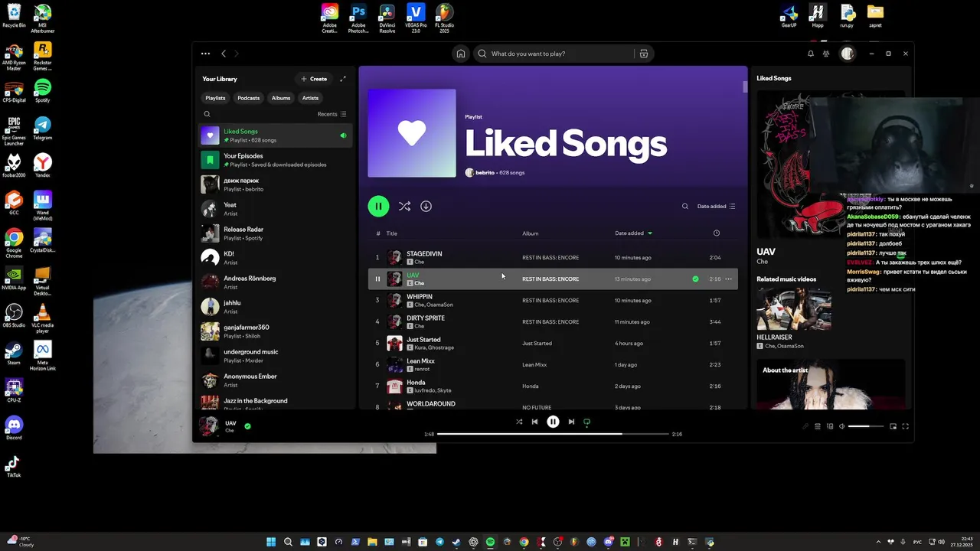Screen dimensions: 980x551
Task: Toggle the liked checkmark on the UAV row
Action: point(695,279)
